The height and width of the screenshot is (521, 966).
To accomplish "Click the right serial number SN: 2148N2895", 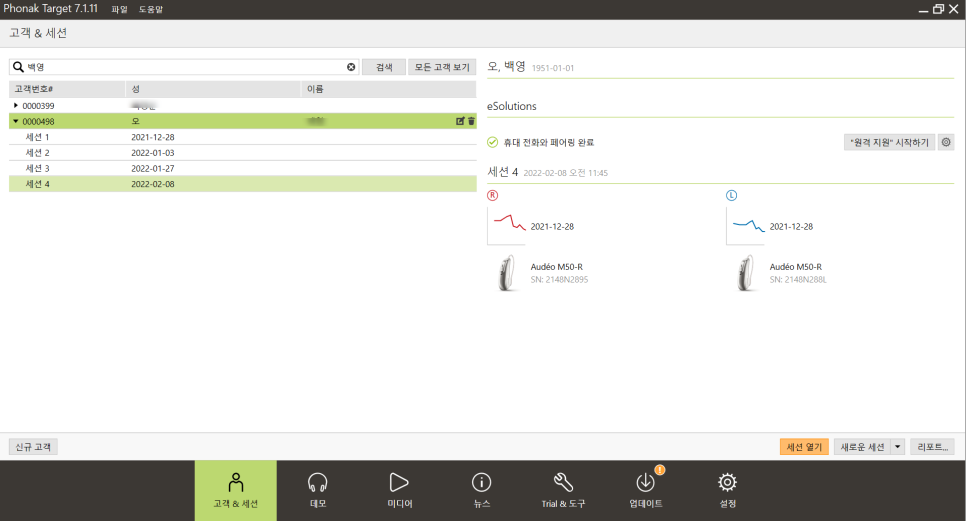I will click(559, 280).
